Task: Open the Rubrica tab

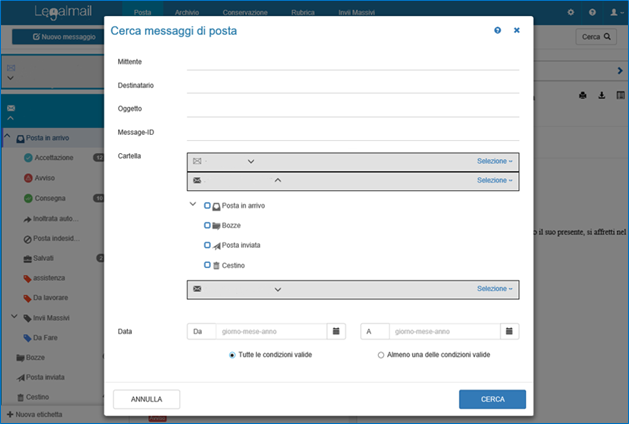Action: pos(299,12)
